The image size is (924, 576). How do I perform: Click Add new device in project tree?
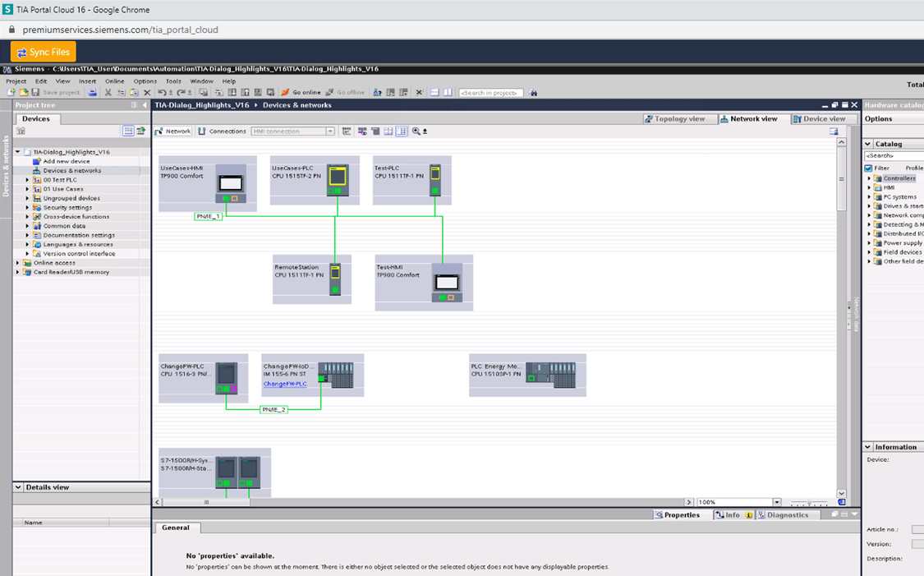pos(67,162)
